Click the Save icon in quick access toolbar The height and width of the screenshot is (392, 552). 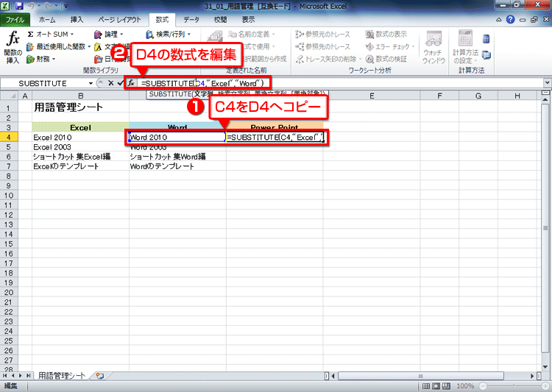(19, 6)
